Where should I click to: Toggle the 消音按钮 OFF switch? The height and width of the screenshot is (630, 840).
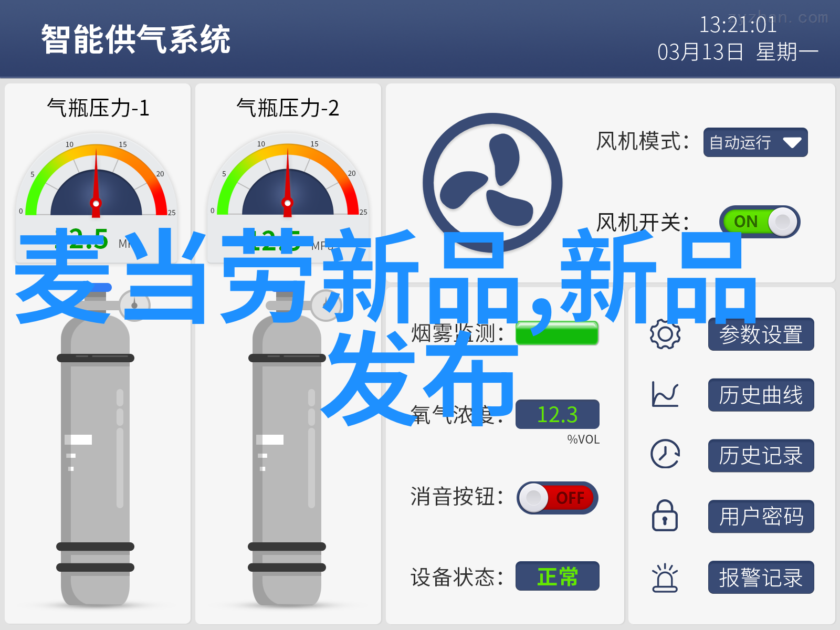(x=558, y=498)
